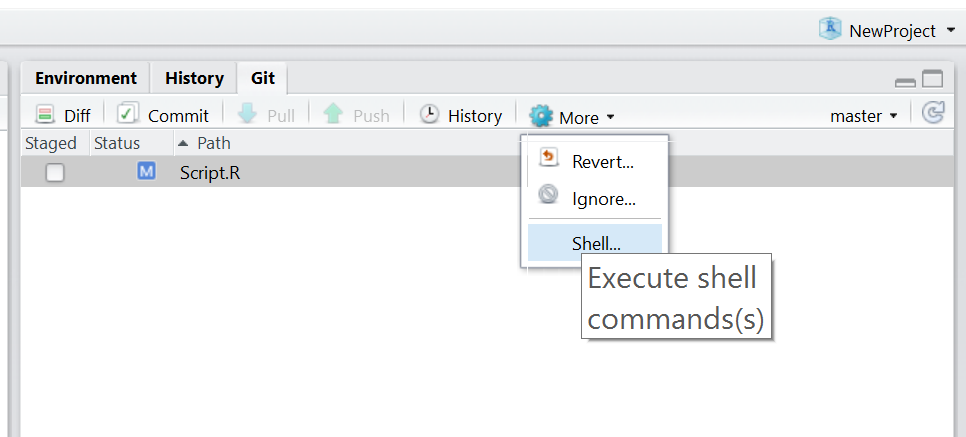Expand the master branch dropdown

coord(864,116)
